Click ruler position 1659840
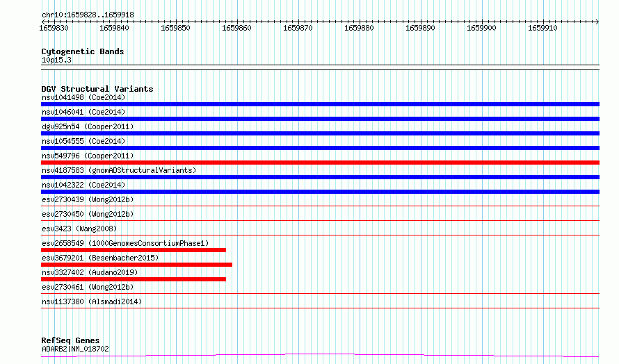Screen dimensions: 619x364 114,28
